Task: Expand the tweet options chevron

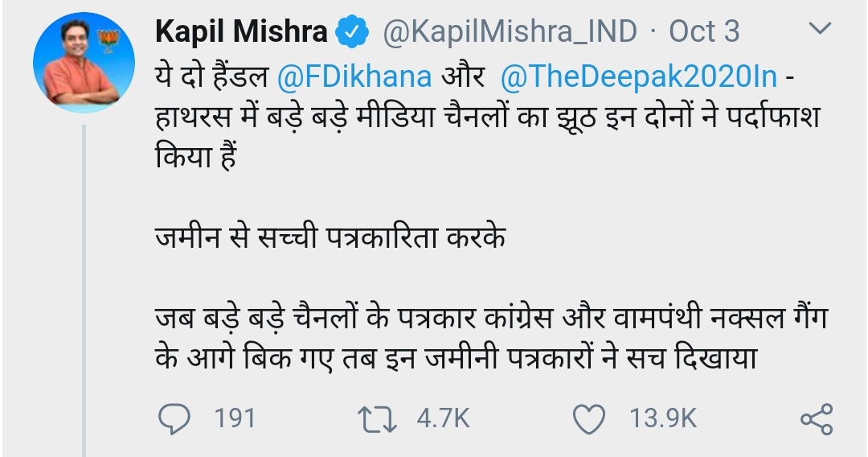Action: coord(820,31)
